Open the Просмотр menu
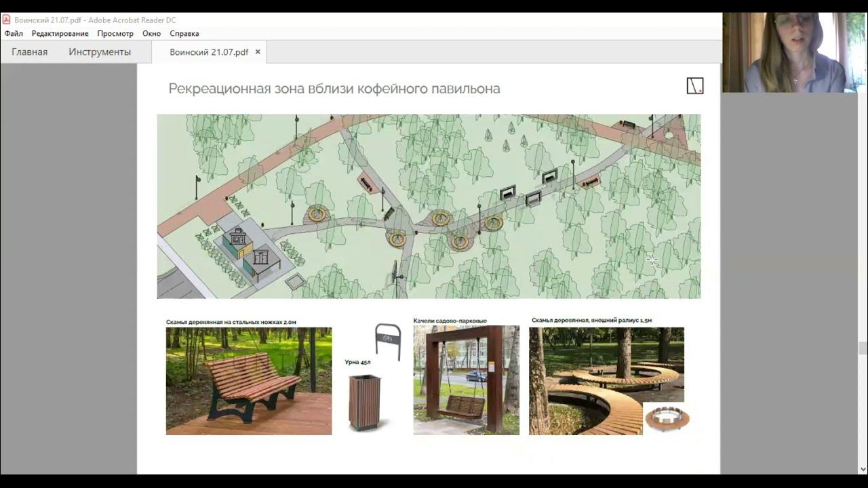 (115, 33)
